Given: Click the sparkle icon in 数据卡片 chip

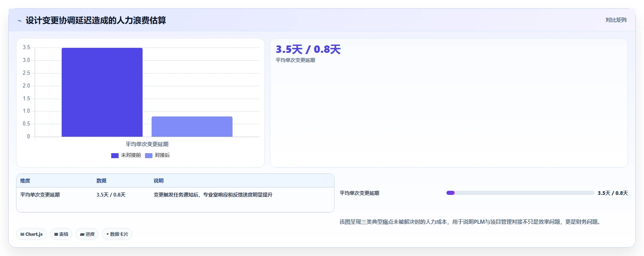Looking at the screenshot, I should 108,234.
